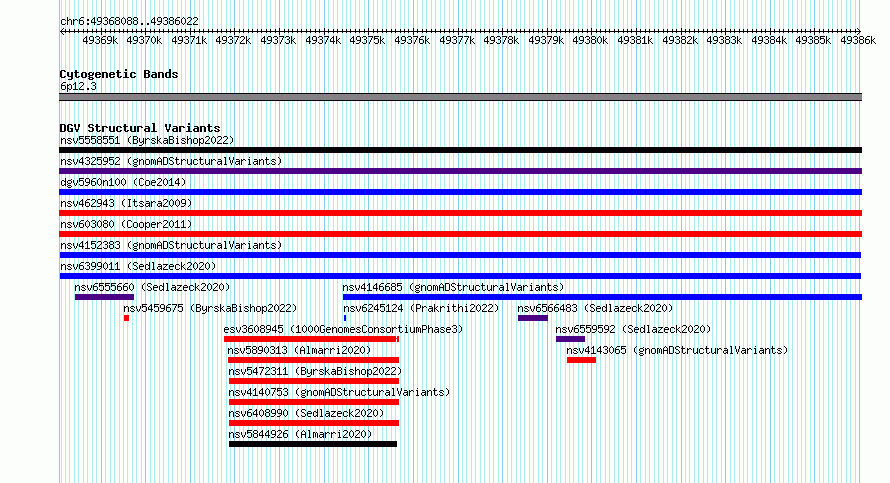
Task: Click the nsv5558551 (ByrskaBishop2022) label
Action: 147,140
